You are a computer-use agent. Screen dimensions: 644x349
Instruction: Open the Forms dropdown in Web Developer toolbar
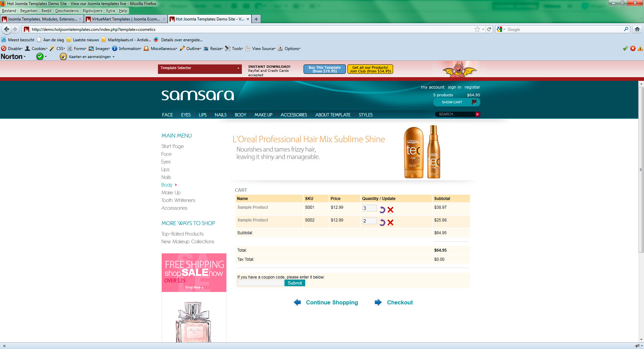click(x=77, y=48)
